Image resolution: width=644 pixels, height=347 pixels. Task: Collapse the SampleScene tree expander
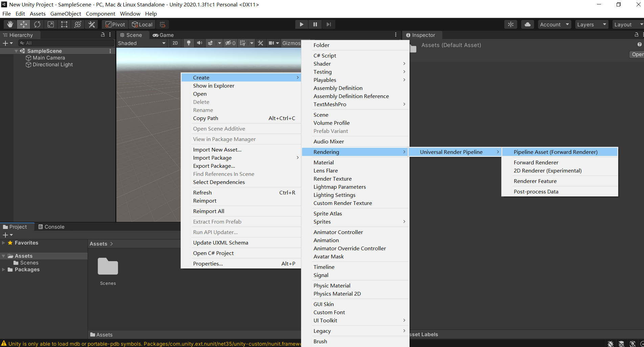click(x=16, y=51)
